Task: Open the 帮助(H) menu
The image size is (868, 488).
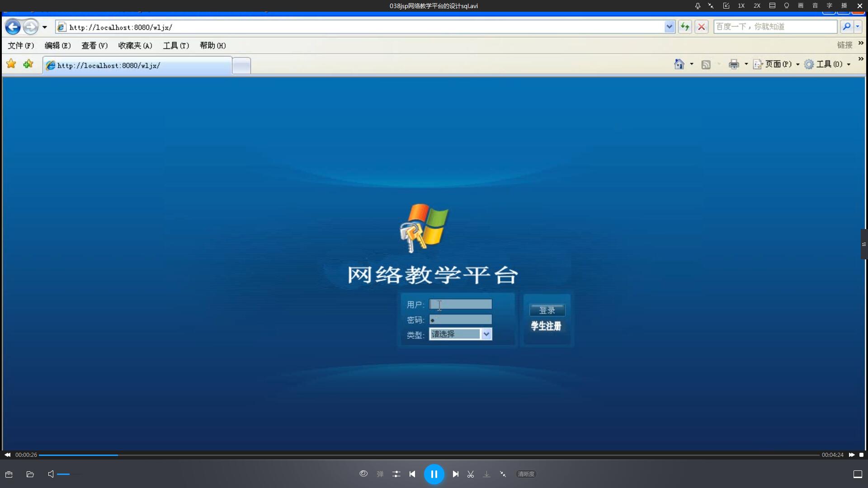Action: pyautogui.click(x=213, y=46)
